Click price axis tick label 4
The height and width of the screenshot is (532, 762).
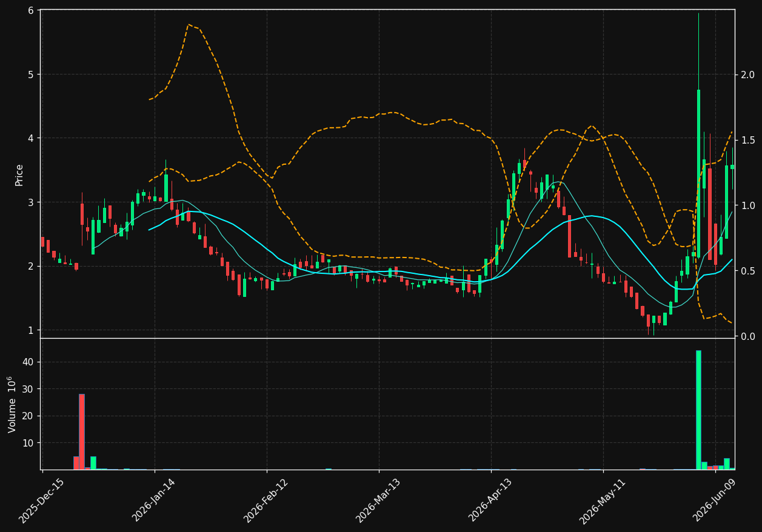tap(30, 138)
